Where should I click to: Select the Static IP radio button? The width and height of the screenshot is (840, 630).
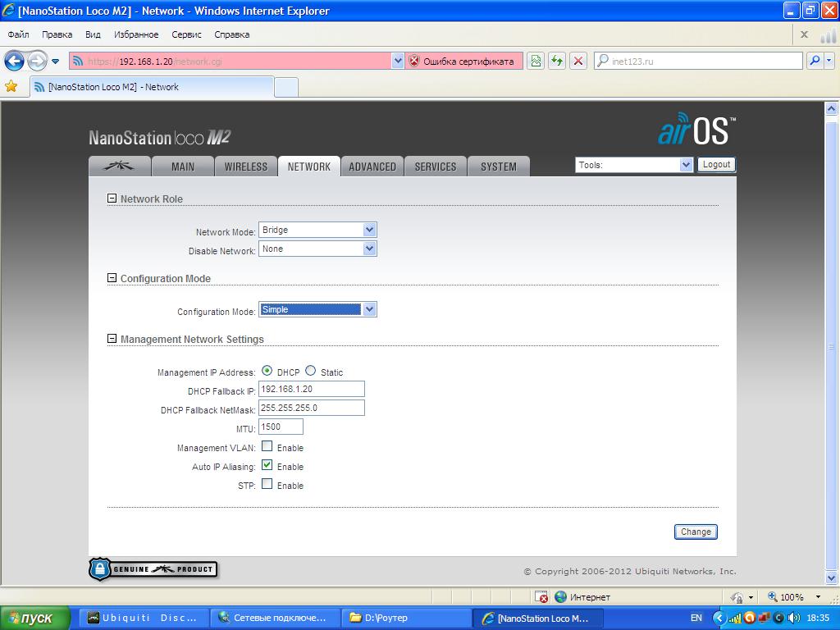pyautogui.click(x=310, y=372)
